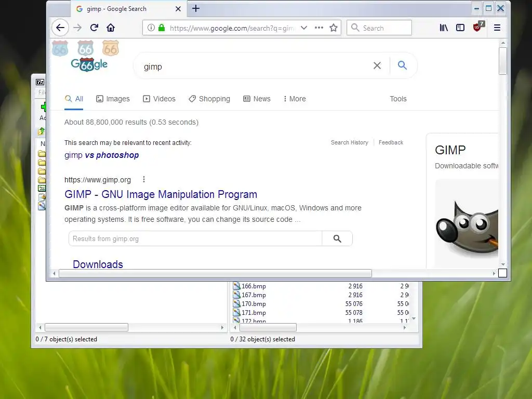The image size is (532, 399).
Task: Click the URL address field
Action: (232, 28)
